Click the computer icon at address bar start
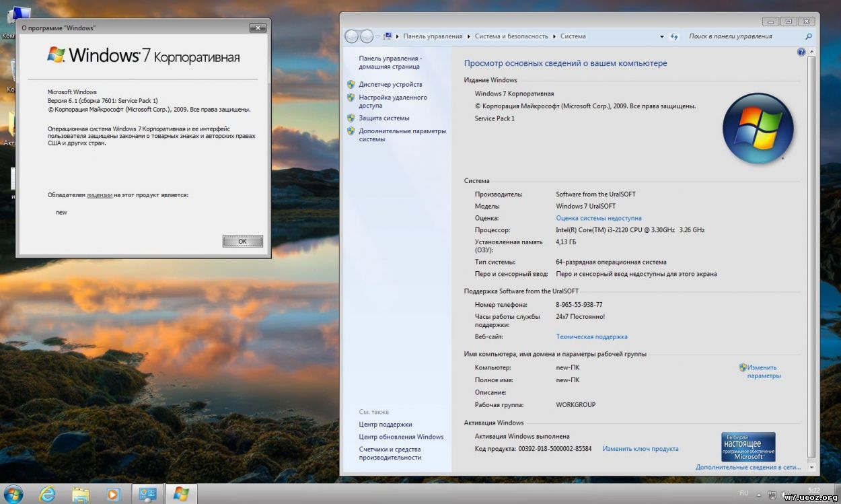The image size is (841, 504). click(x=388, y=36)
